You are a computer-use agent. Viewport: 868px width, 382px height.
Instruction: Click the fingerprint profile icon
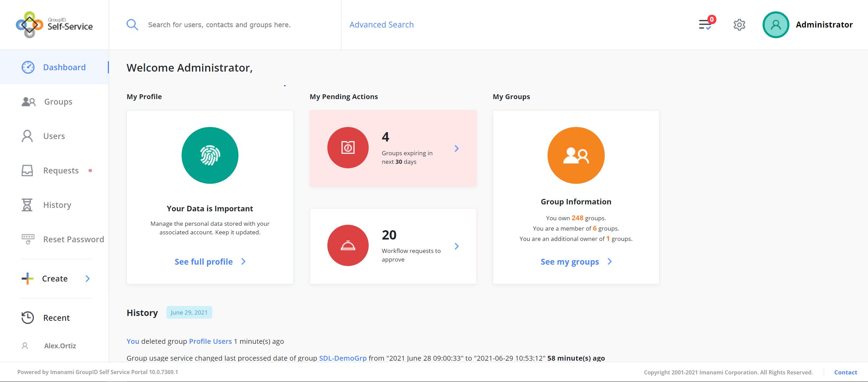(210, 155)
